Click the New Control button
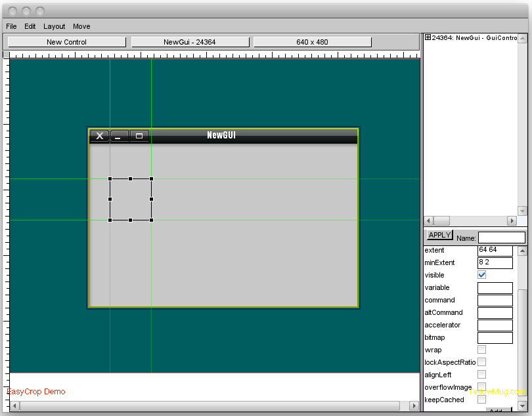 point(66,42)
